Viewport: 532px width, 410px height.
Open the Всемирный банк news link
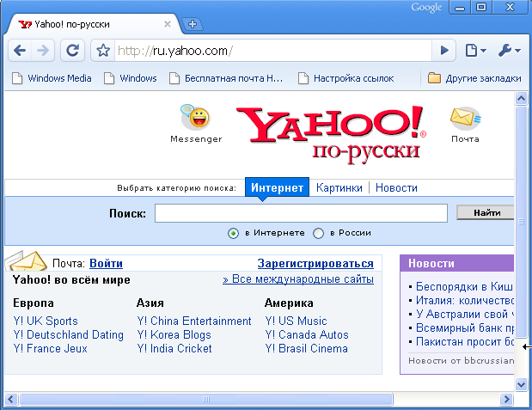pos(465,327)
